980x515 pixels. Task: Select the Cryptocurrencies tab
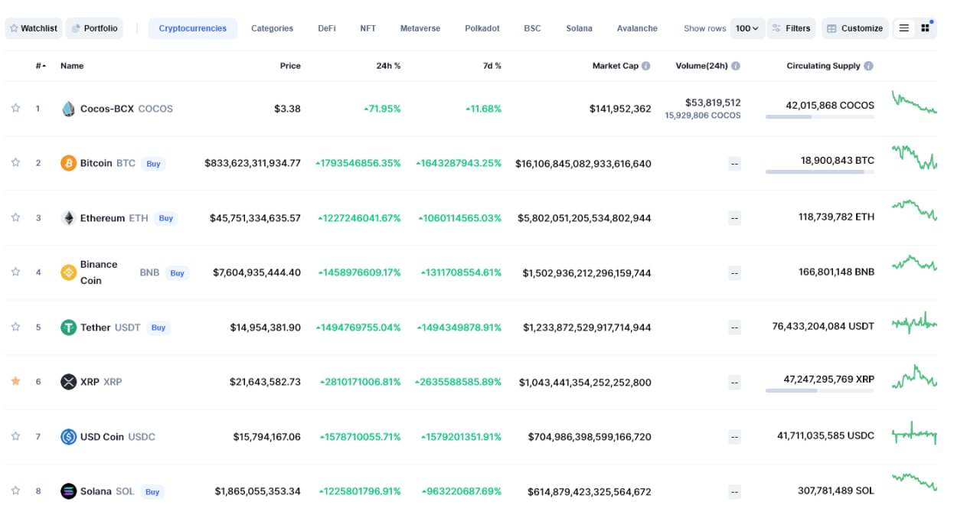(x=193, y=28)
